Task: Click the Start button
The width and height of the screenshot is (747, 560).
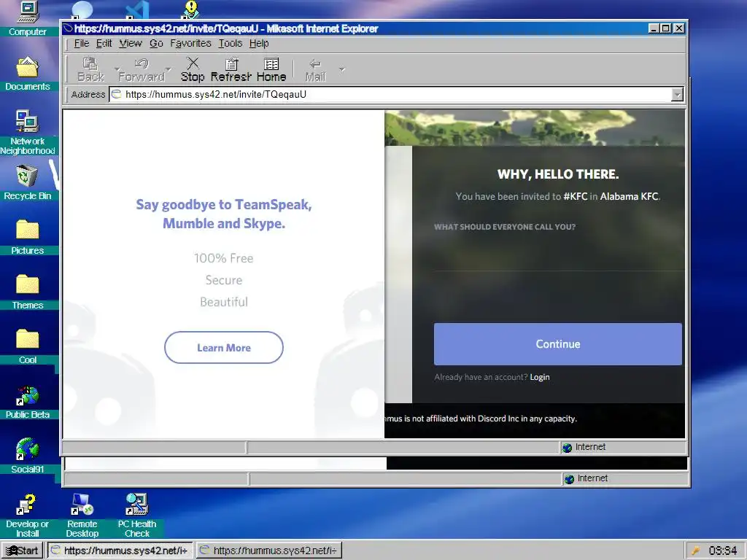Action: pyautogui.click(x=22, y=551)
